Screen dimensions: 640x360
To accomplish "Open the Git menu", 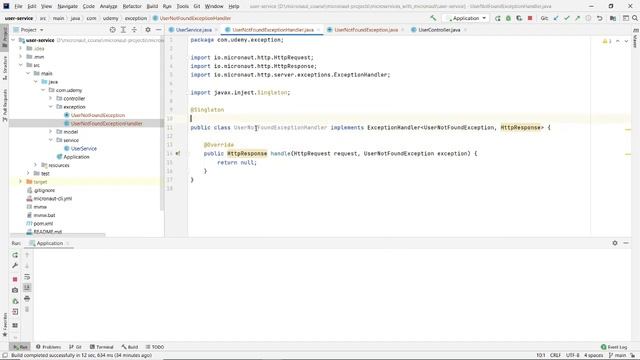I will (x=197, y=7).
